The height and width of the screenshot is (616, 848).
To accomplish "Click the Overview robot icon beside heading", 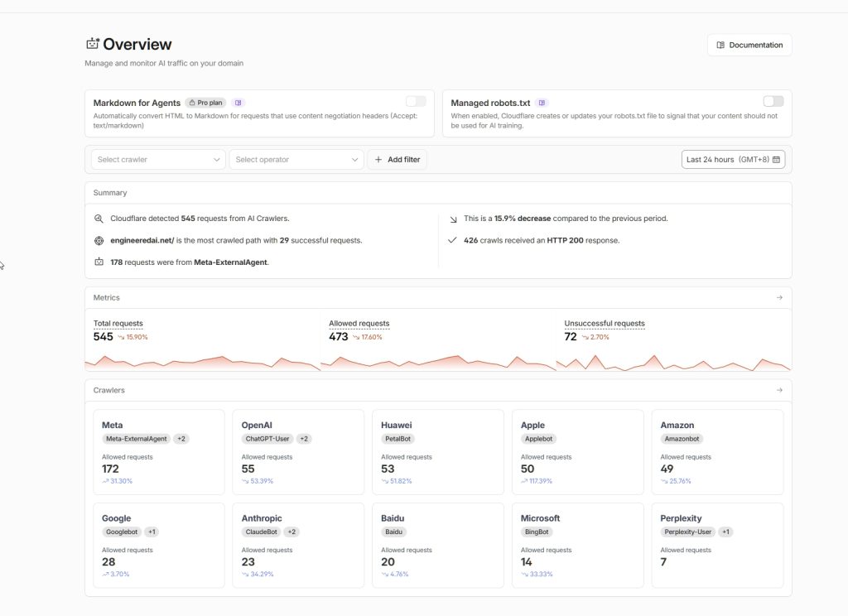I will pos(93,44).
